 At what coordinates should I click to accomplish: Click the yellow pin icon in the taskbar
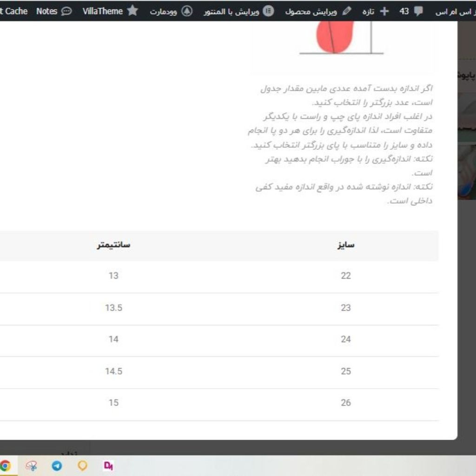pos(82,466)
